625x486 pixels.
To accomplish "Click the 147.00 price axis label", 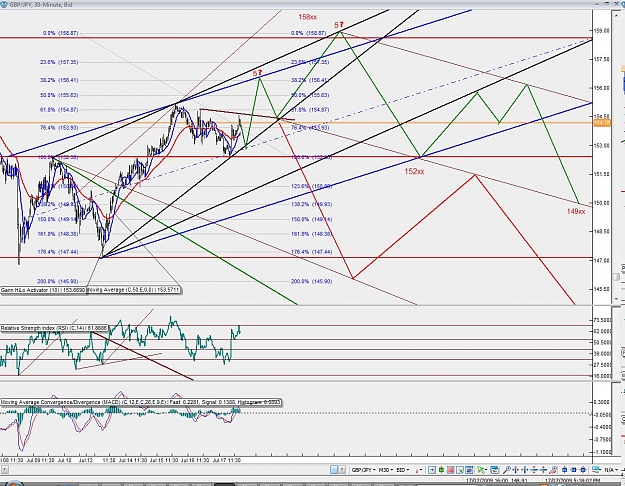I will (601, 260).
